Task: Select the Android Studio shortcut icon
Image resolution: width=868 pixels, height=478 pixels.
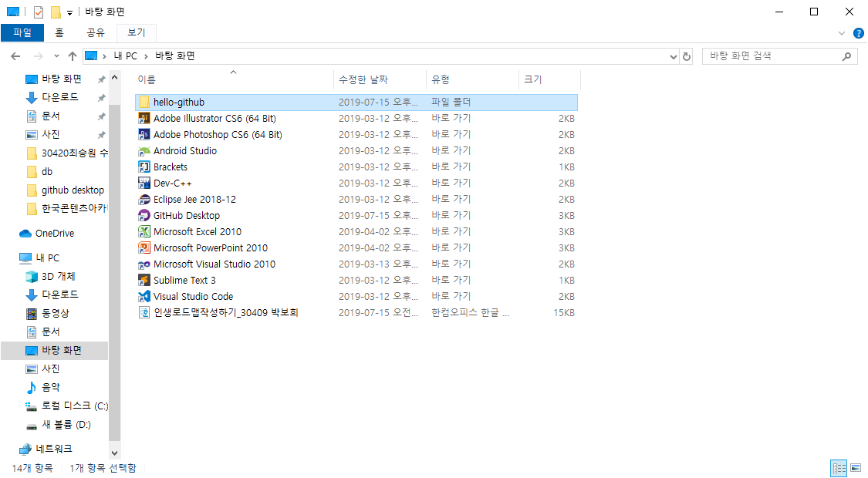Action: 144,150
